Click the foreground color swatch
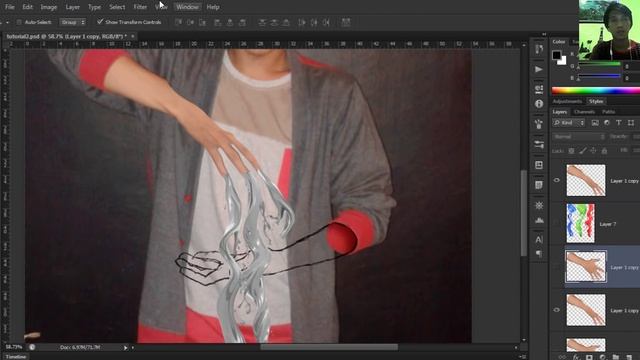Screen dimensions: 640x360 [x=557, y=55]
